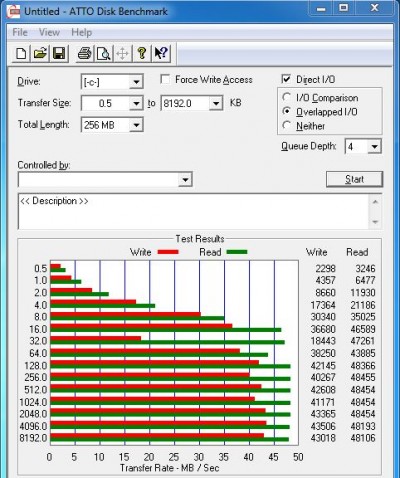Select Overlapped I/O radio option
Viewport: 400px width, 478px height.
pos(286,111)
